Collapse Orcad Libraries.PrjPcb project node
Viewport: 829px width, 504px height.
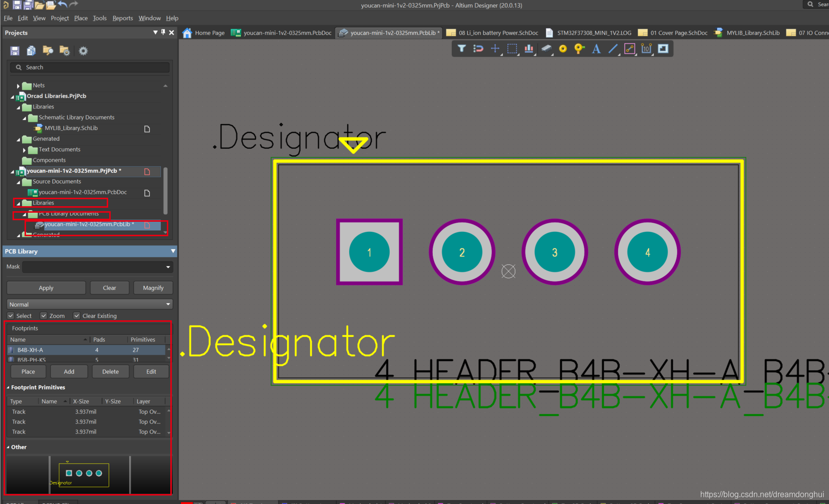(x=13, y=97)
